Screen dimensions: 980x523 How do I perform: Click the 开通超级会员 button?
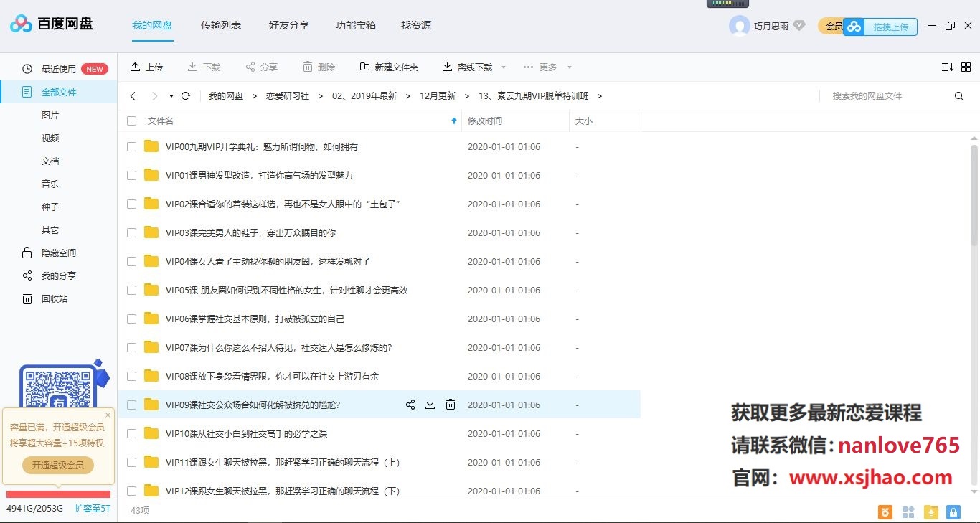pyautogui.click(x=57, y=465)
